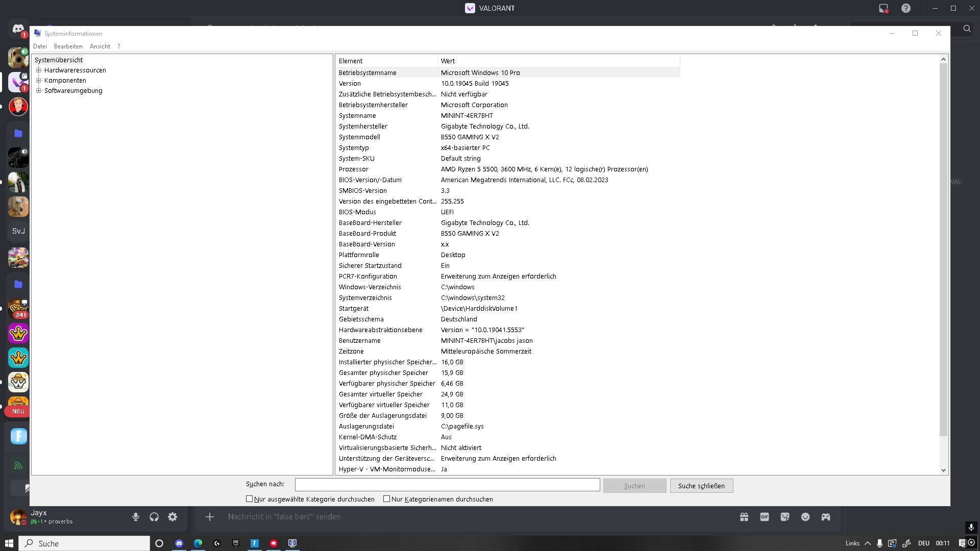Click the Wert column header
Screen dimensions: 980x551
(x=559, y=61)
